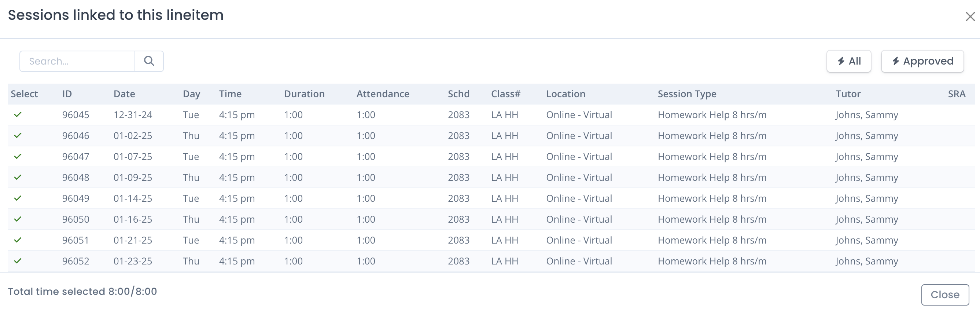Click the Duration column header
The width and height of the screenshot is (980, 314).
coord(304,94)
